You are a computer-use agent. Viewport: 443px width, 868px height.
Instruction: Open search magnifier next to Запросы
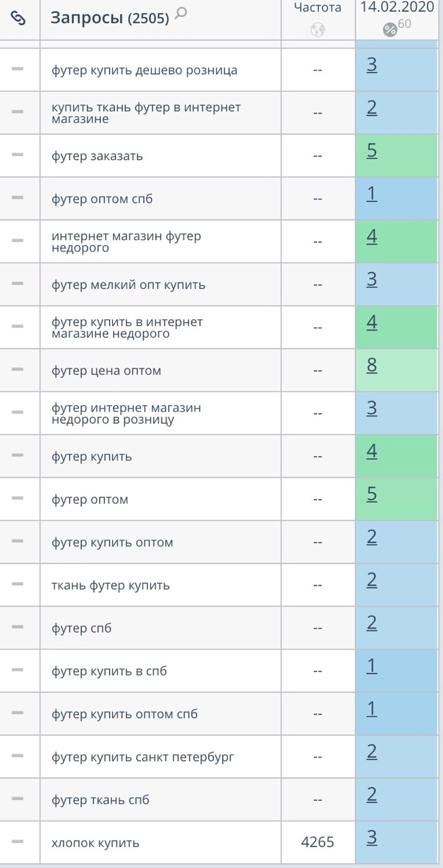181,13
